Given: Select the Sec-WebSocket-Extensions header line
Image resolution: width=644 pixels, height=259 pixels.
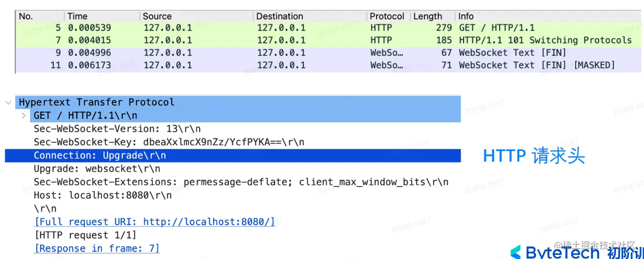Looking at the screenshot, I should 242,182.
